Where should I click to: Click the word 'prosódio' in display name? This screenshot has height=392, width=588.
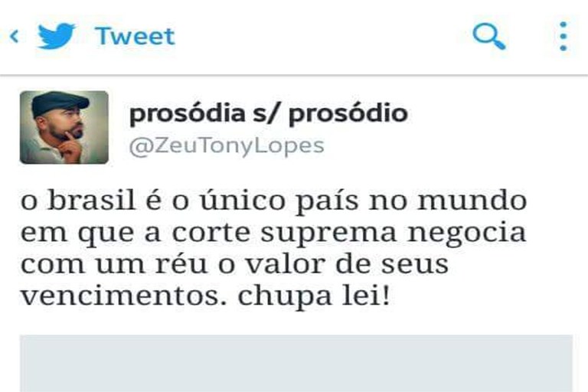click(x=348, y=114)
